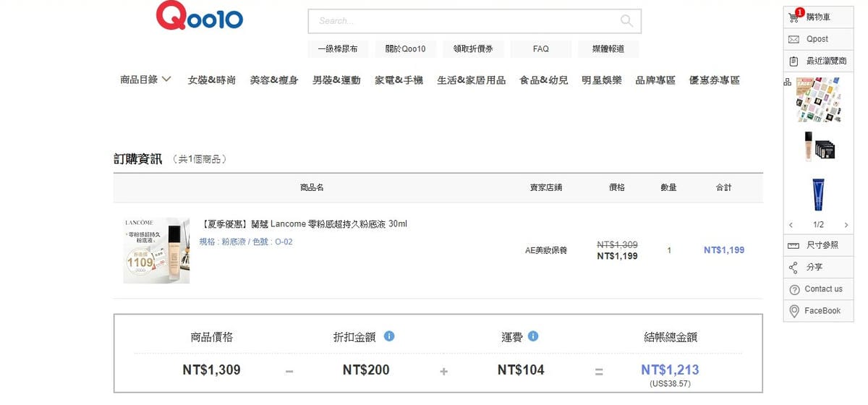
Task: Go to next page of recently viewed items
Action: [846, 225]
